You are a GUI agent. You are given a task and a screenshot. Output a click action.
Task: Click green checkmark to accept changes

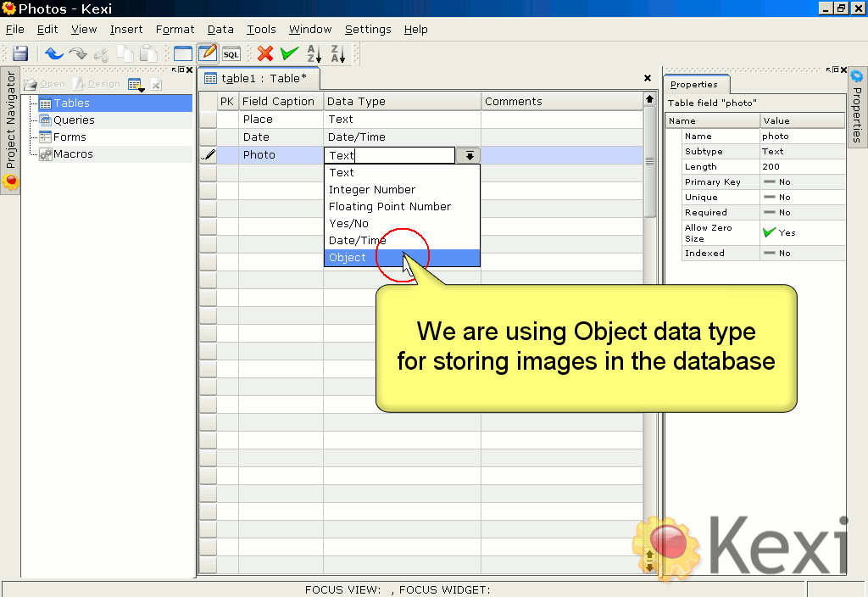coord(289,53)
